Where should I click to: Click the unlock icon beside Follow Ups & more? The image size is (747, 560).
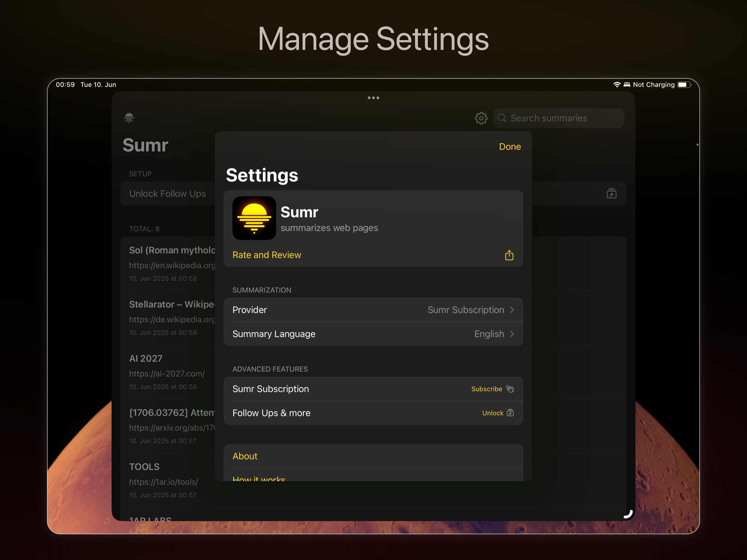(x=510, y=413)
